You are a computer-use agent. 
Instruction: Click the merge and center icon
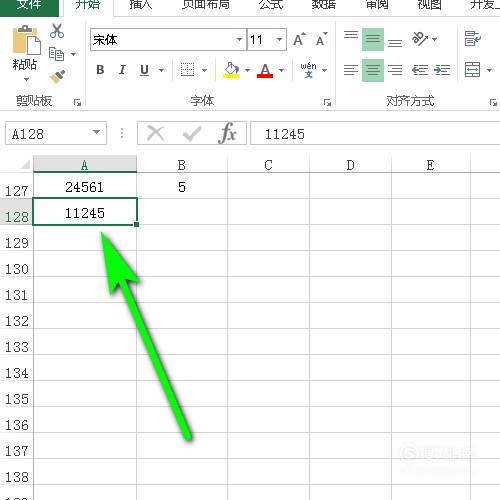point(473,70)
